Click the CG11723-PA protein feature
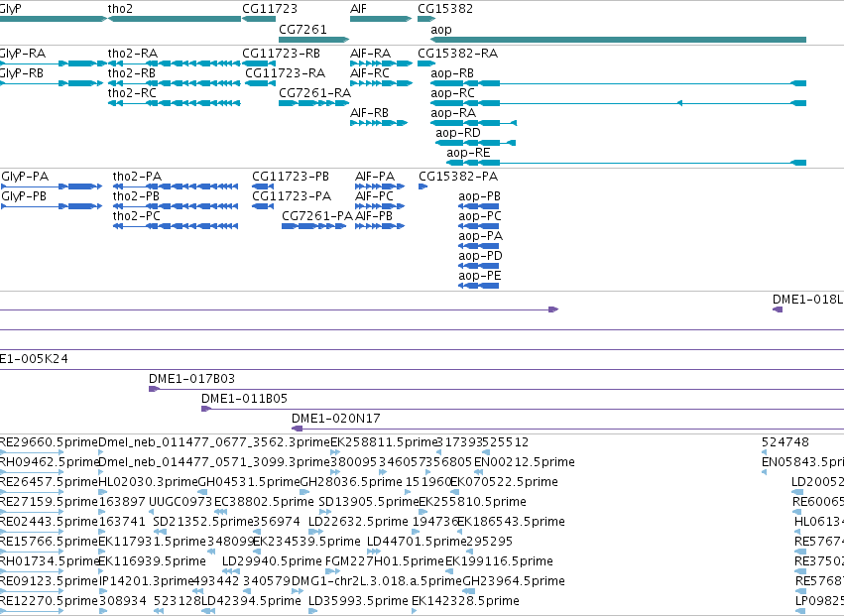 coord(263,206)
